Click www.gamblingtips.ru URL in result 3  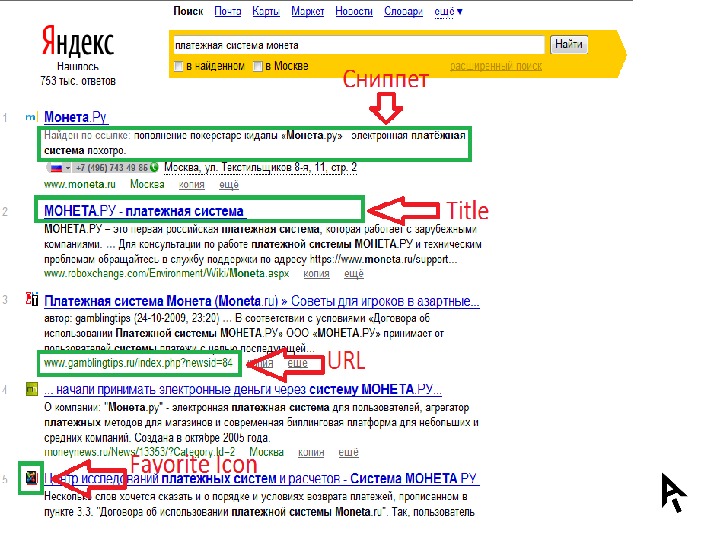[x=139, y=363]
